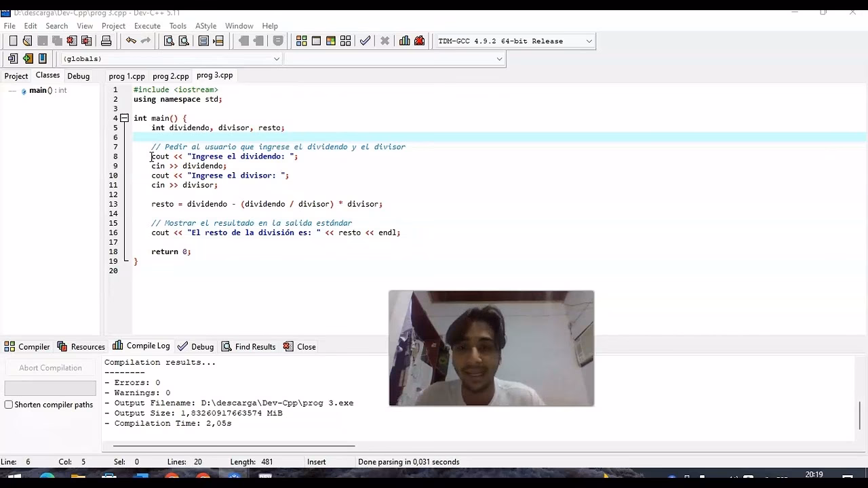Compile the current source file
This screenshot has height=488, width=868.
pos(302,41)
